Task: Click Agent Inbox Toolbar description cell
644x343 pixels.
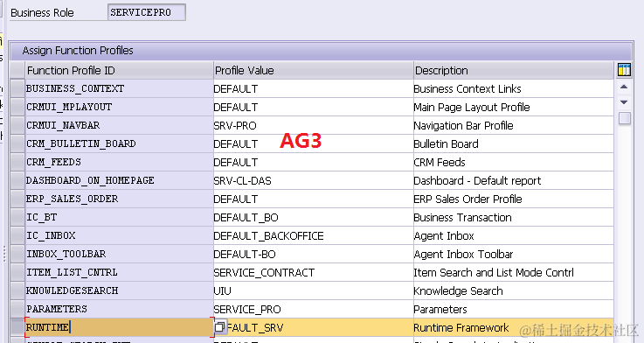Action: pyautogui.click(x=514, y=254)
